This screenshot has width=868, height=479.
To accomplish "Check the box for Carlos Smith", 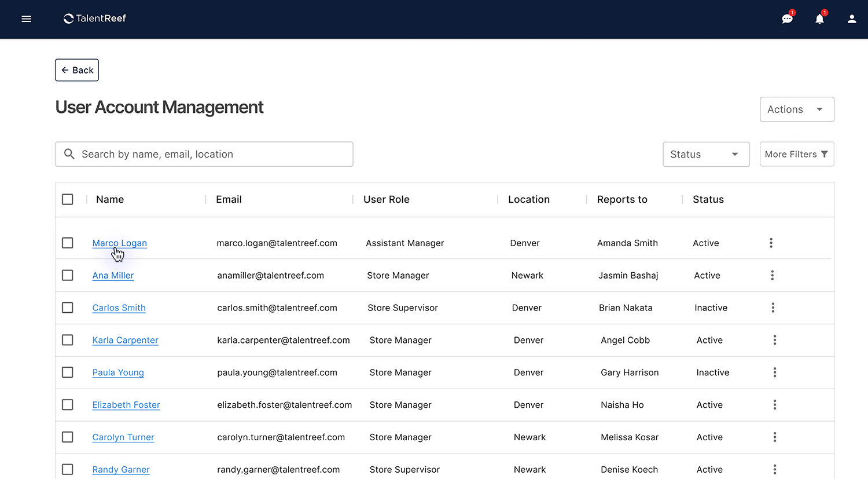I will coord(68,308).
